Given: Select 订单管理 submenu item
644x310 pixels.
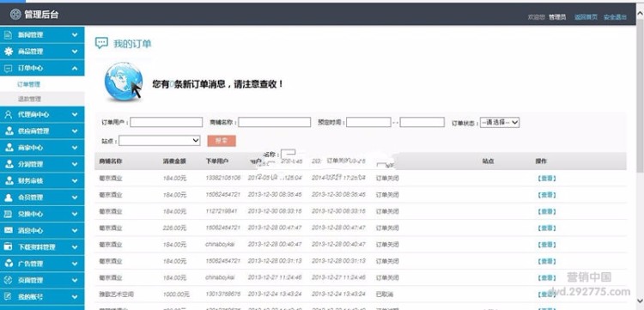Looking at the screenshot, I should (28, 84).
